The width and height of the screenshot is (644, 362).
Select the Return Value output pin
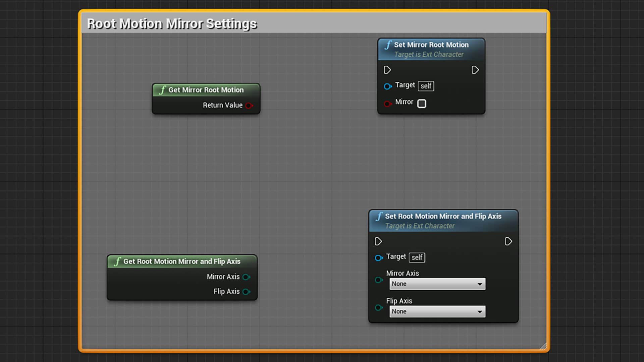coord(249,105)
